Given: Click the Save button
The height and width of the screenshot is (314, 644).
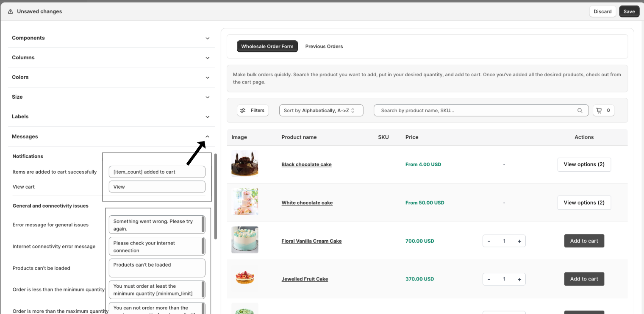Looking at the screenshot, I should click(x=629, y=11).
